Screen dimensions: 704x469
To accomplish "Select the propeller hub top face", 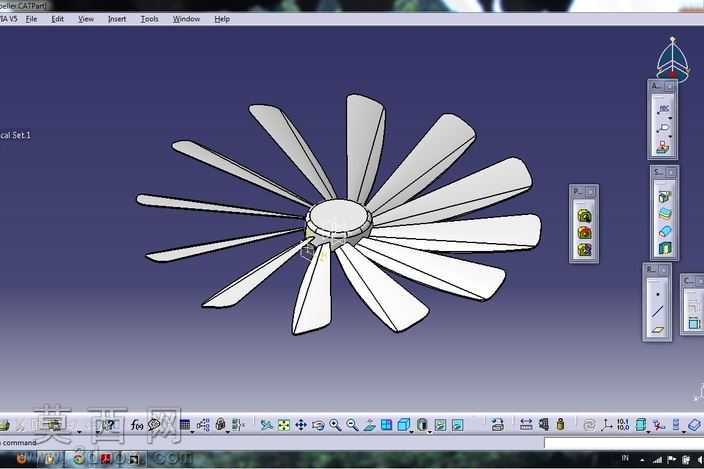I will pos(338,215).
